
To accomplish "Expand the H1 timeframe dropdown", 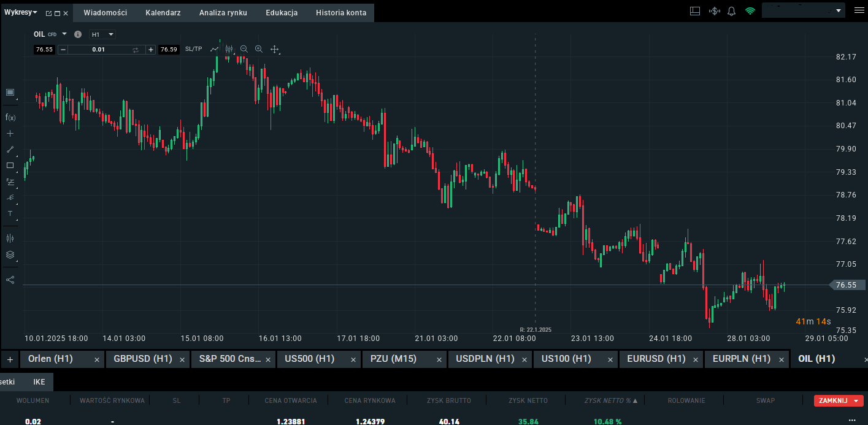I will click(102, 34).
